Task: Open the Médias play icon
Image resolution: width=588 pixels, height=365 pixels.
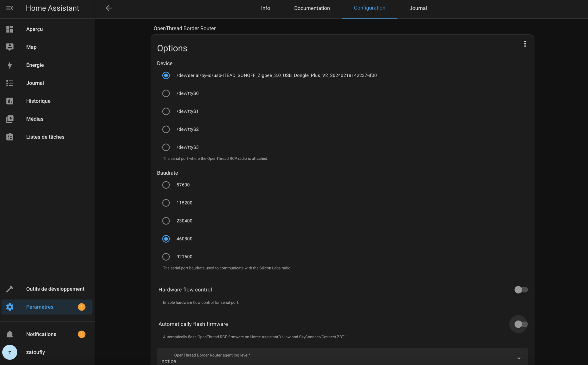Action: coord(10,119)
